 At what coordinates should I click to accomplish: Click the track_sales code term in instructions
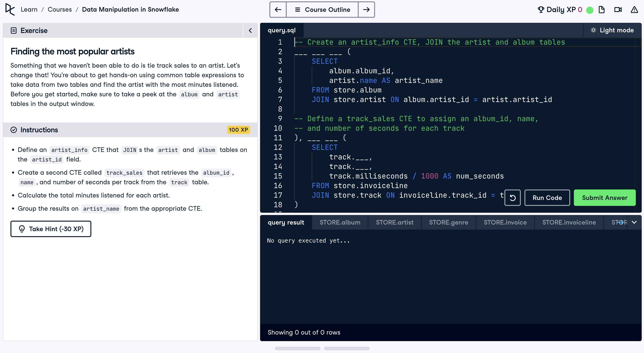pyautogui.click(x=124, y=172)
